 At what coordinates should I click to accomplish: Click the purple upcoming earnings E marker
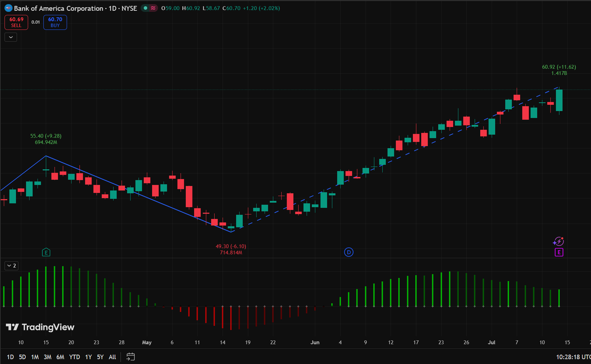[x=558, y=252]
